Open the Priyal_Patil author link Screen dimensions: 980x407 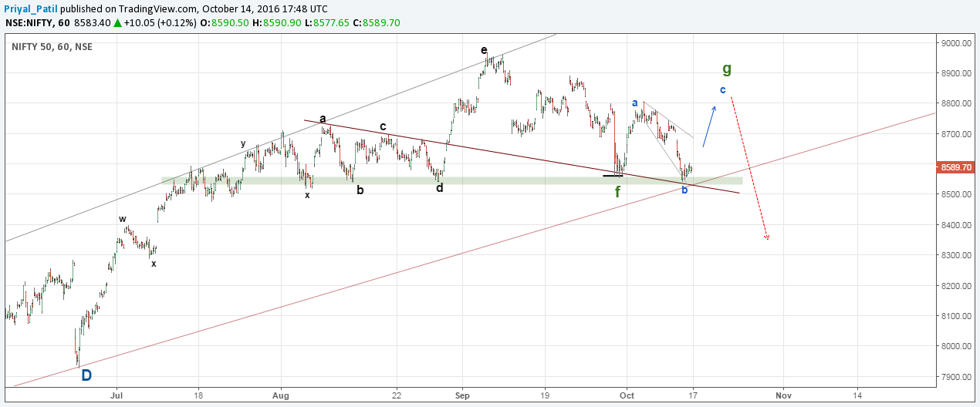[x=29, y=8]
